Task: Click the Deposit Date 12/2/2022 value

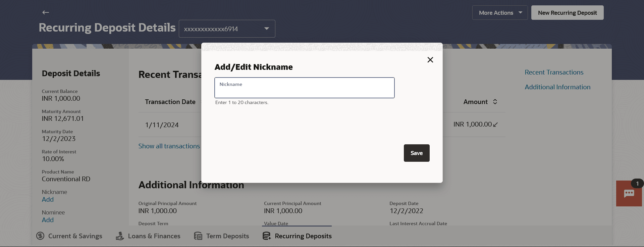Action: tap(407, 211)
